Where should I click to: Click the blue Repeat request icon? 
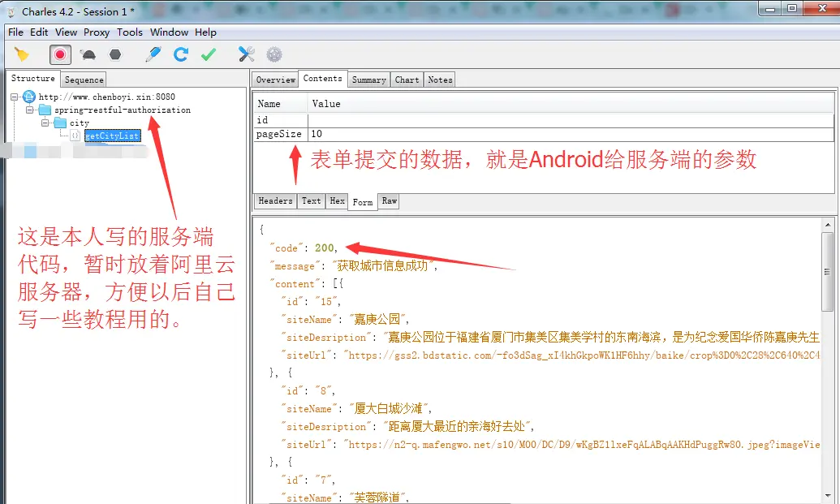(x=180, y=54)
